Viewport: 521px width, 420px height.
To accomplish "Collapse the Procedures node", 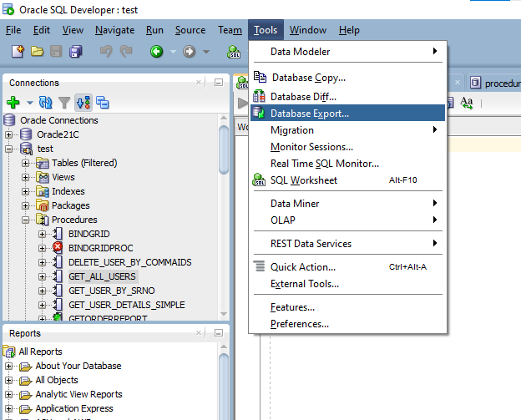I will point(26,220).
